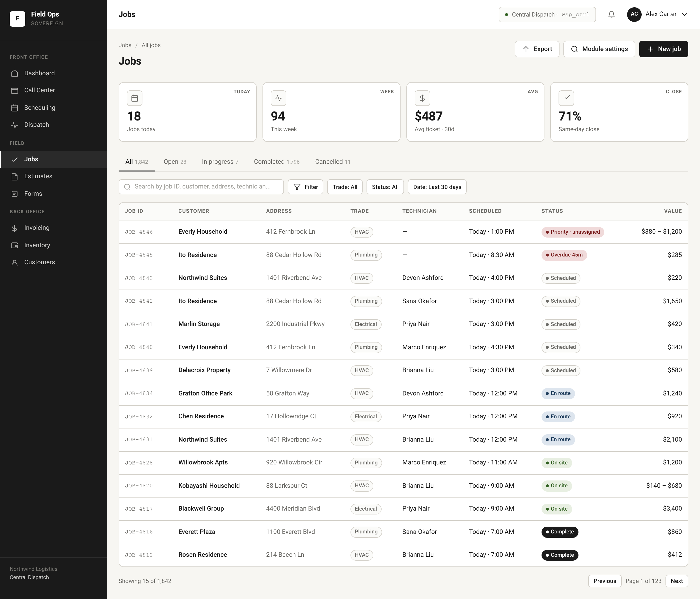The width and height of the screenshot is (700, 599).
Task: Click the arrow icon on Export button
Action: click(x=526, y=49)
